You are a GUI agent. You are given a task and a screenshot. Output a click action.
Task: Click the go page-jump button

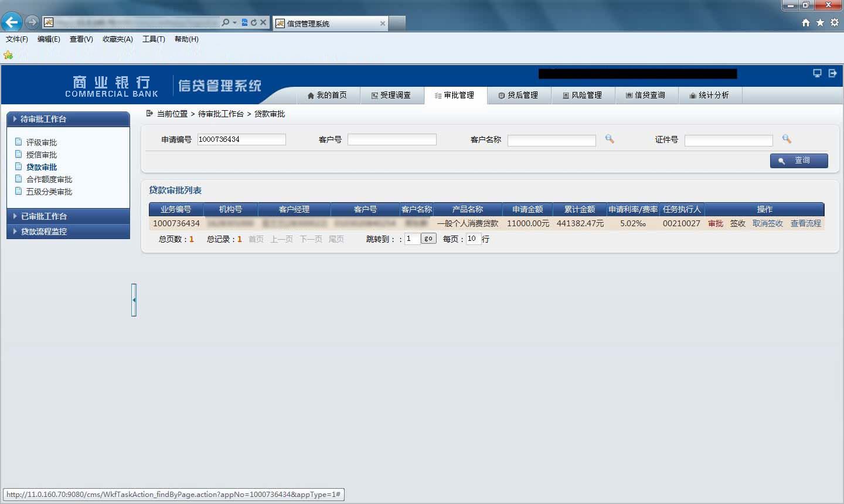[x=428, y=239]
